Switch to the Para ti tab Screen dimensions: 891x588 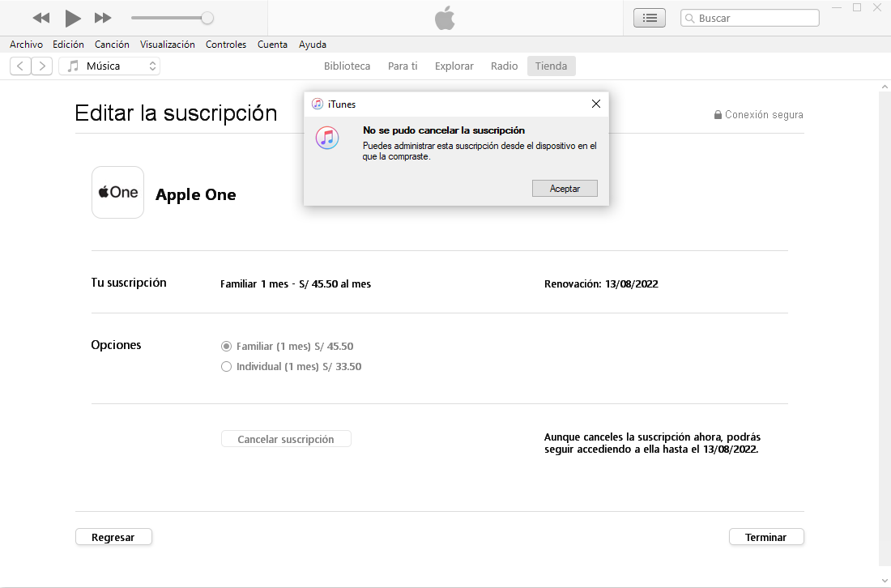click(x=403, y=66)
